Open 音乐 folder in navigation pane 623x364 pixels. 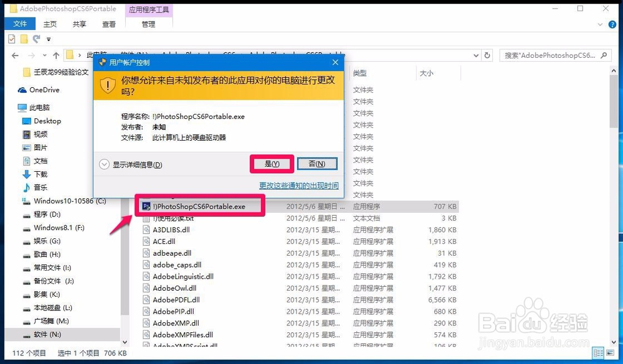tap(35, 187)
